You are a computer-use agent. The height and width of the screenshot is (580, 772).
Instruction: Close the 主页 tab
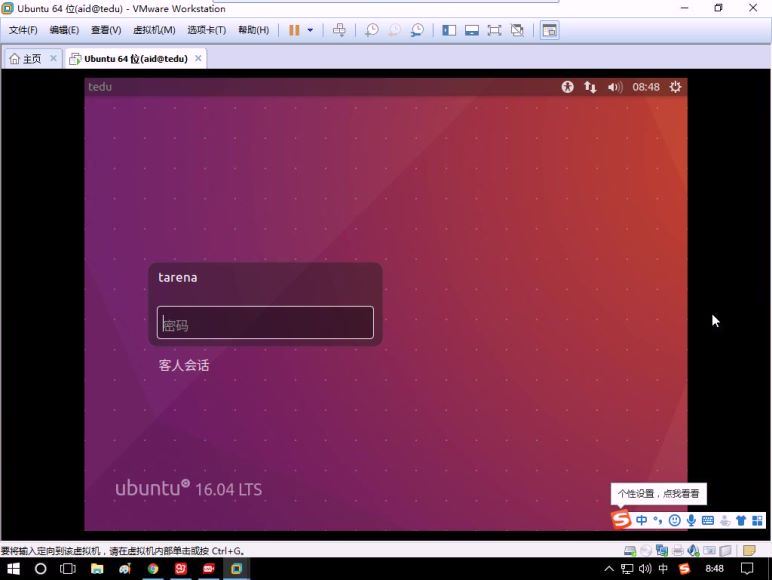pyautogui.click(x=53, y=58)
